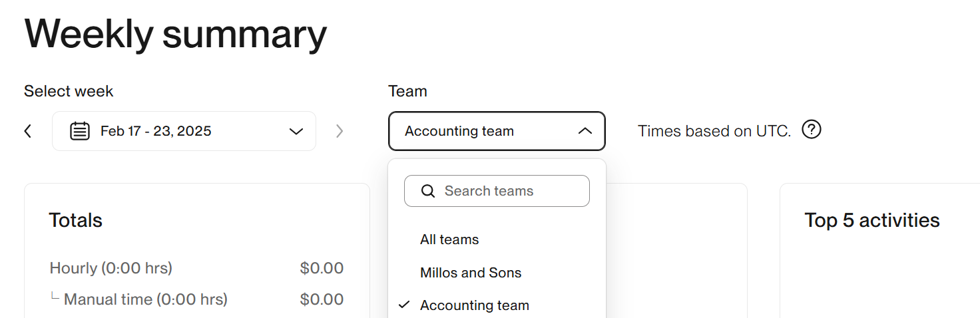Click the Top 5 activities heading
This screenshot has width=980, height=318.
click(x=871, y=220)
